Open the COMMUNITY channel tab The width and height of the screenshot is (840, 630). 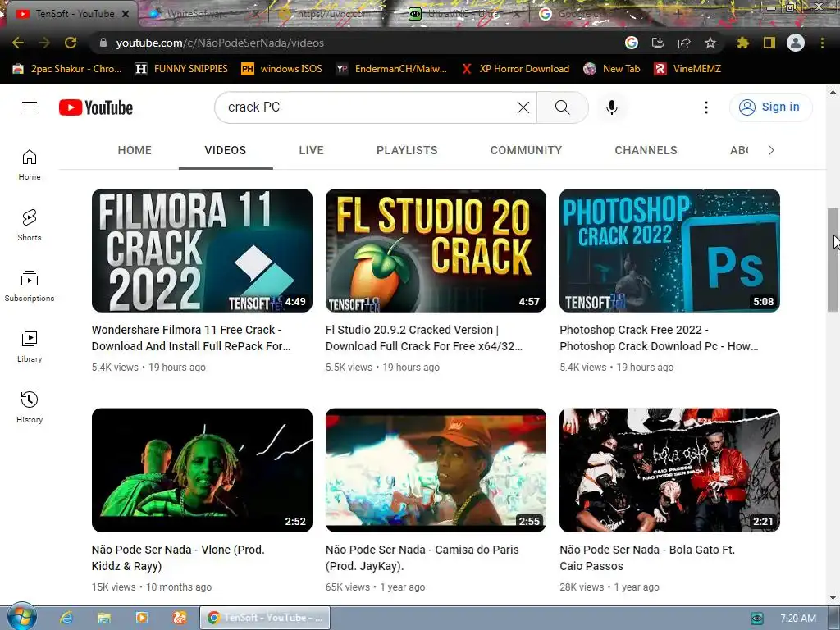(x=526, y=151)
